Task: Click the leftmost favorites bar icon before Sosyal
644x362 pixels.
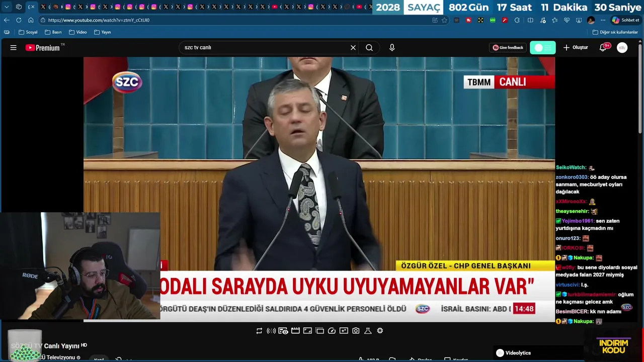Action: (x=7, y=32)
